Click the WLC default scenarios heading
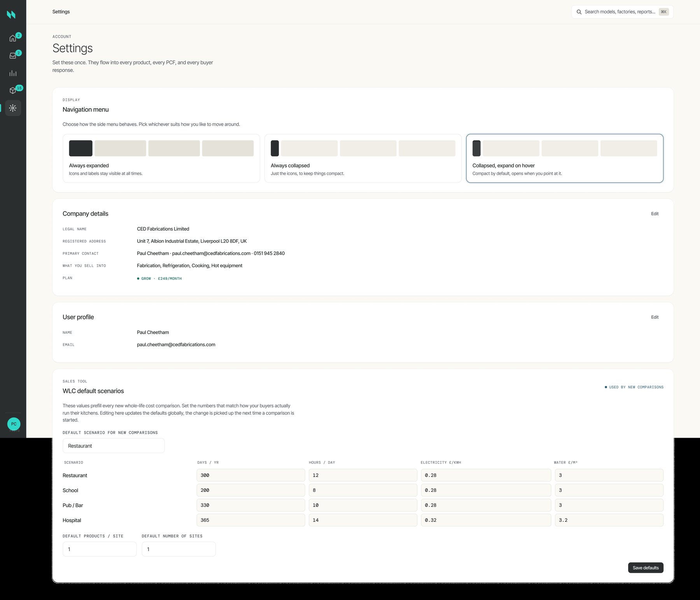The height and width of the screenshot is (600, 700). click(93, 391)
